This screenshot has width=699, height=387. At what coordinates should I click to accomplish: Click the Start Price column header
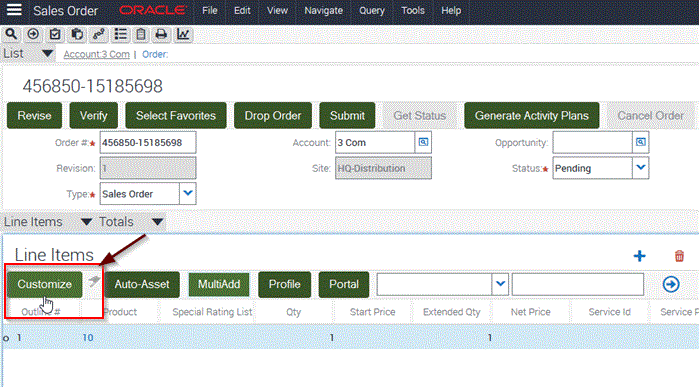(x=372, y=312)
